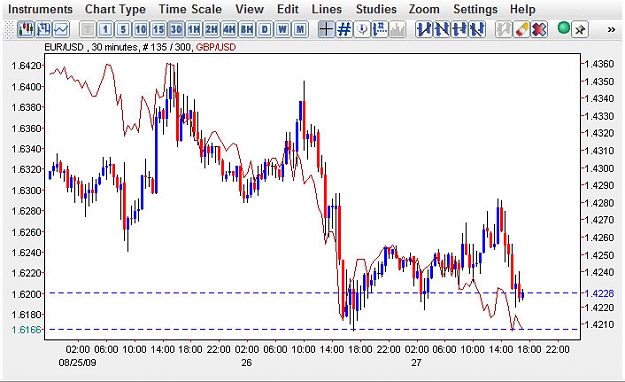
Task: Click the 08/25/09 date label
Action: point(77,363)
